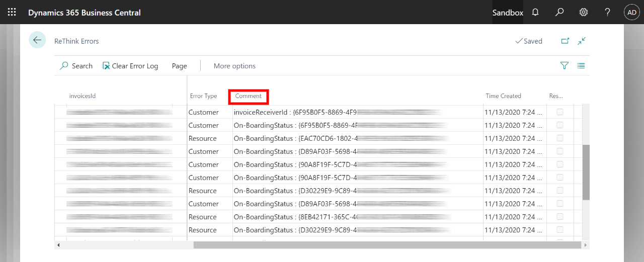This screenshot has height=262, width=644.
Task: Toggle the filter pane funnel icon
Action: [x=565, y=65]
